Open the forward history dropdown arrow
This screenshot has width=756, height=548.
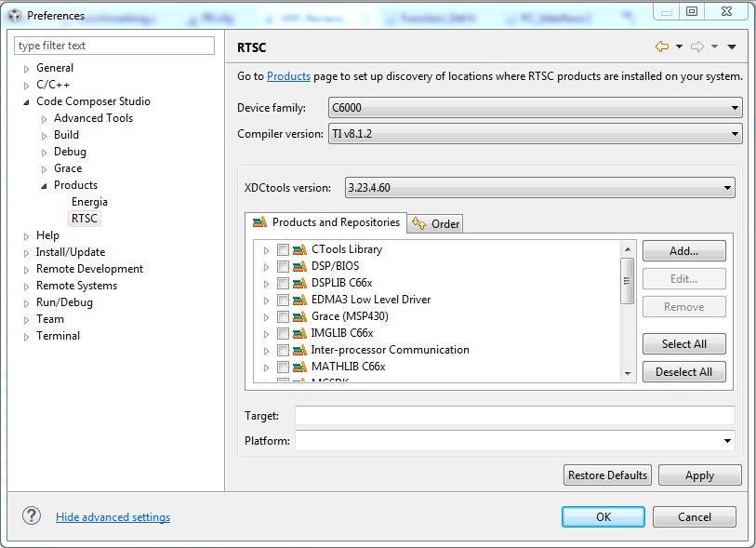714,47
